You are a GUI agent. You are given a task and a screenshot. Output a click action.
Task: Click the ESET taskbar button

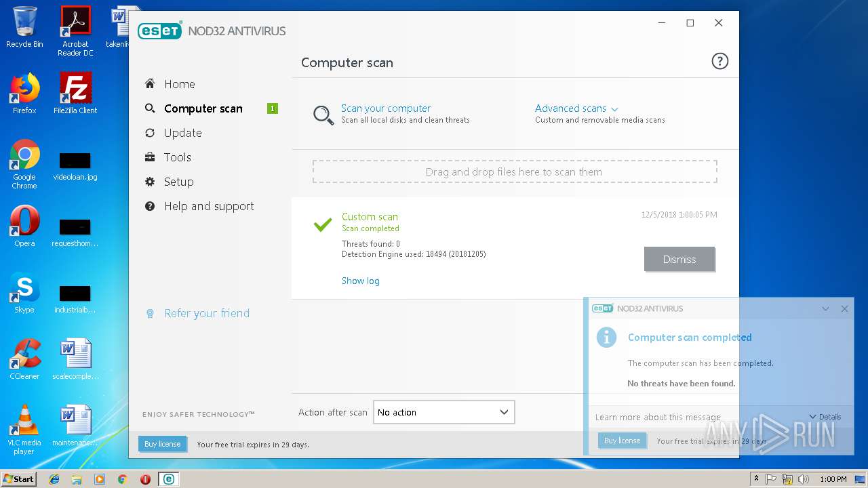[x=168, y=479]
